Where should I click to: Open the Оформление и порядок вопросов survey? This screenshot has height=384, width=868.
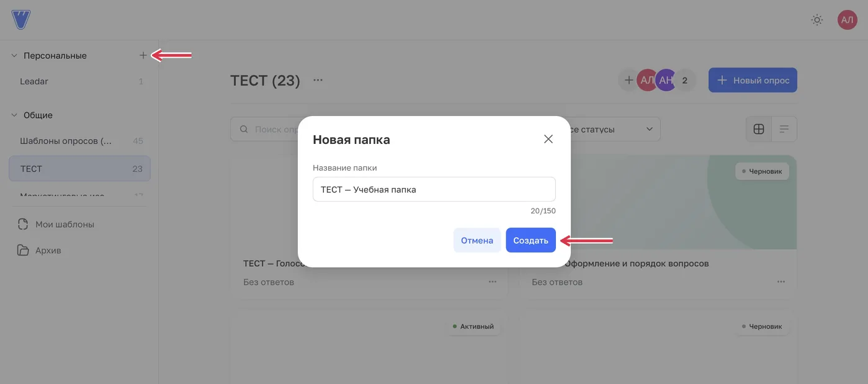pos(637,264)
